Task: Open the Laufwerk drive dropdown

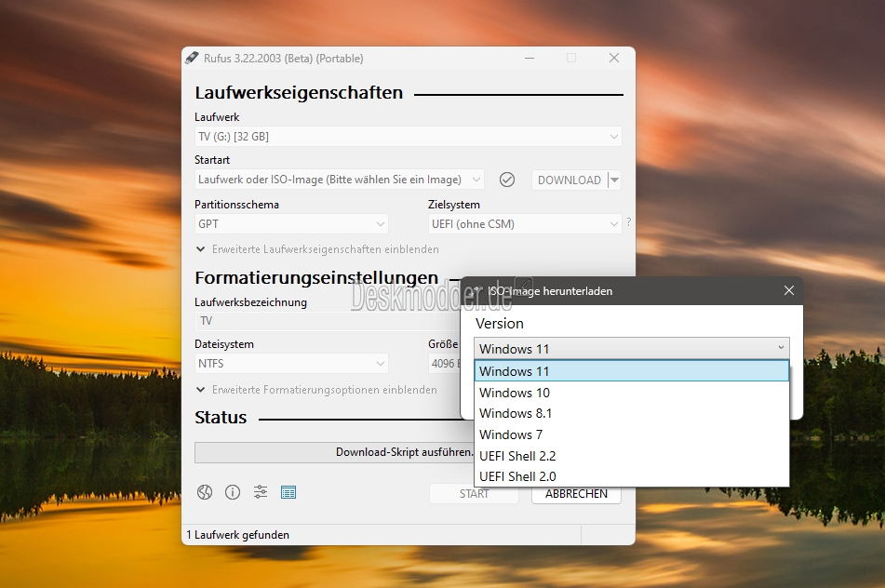Action: [x=409, y=137]
